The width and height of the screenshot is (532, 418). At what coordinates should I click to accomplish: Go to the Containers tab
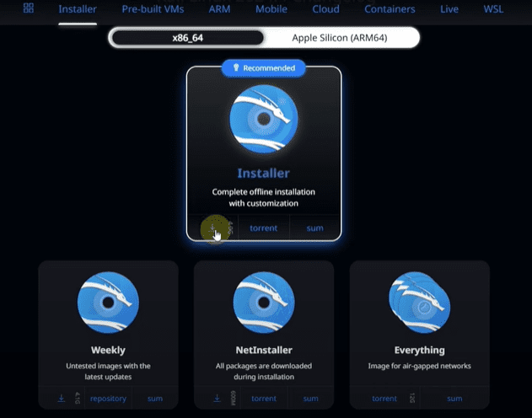(x=390, y=9)
